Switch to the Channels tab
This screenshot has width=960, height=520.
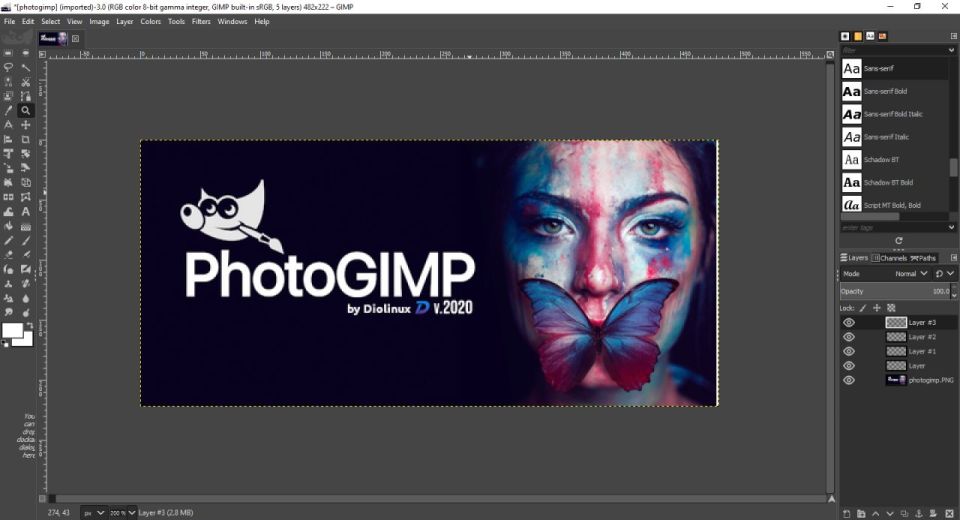coord(890,258)
